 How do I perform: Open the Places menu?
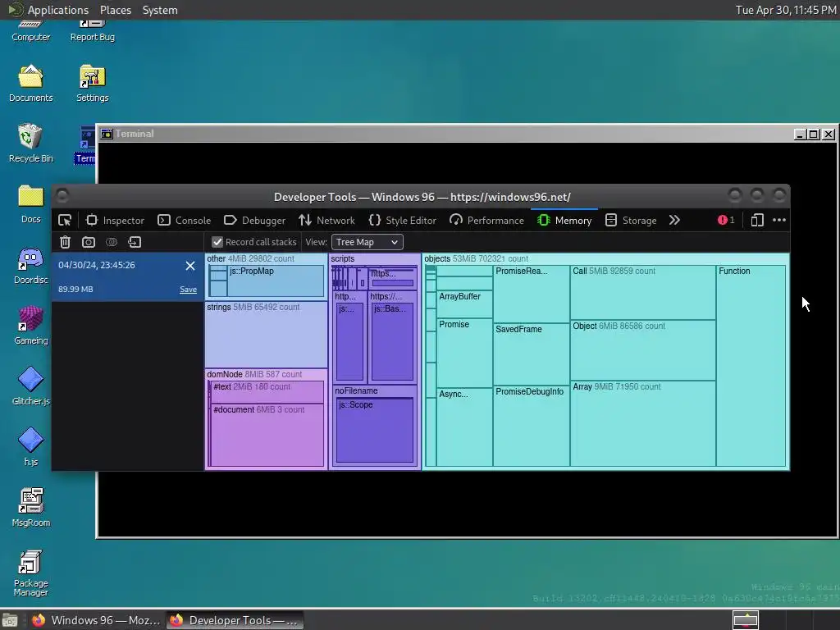click(x=116, y=10)
